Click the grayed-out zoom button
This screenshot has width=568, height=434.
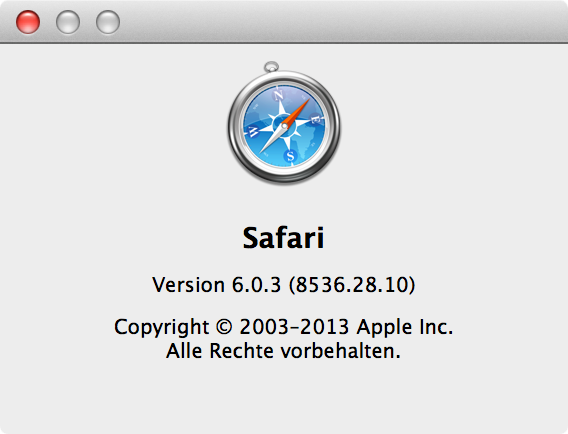tap(108, 22)
